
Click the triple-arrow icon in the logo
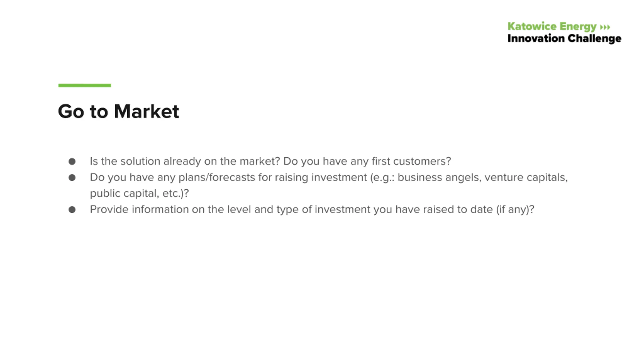pyautogui.click(x=605, y=27)
